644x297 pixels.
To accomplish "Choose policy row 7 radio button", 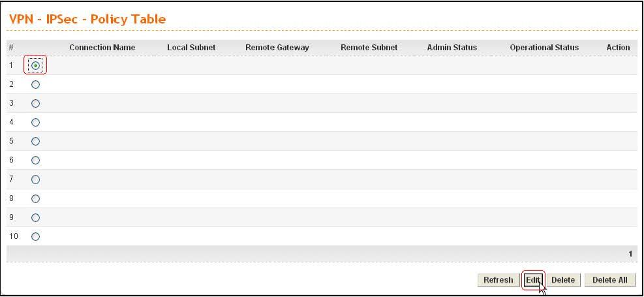I will [36, 179].
